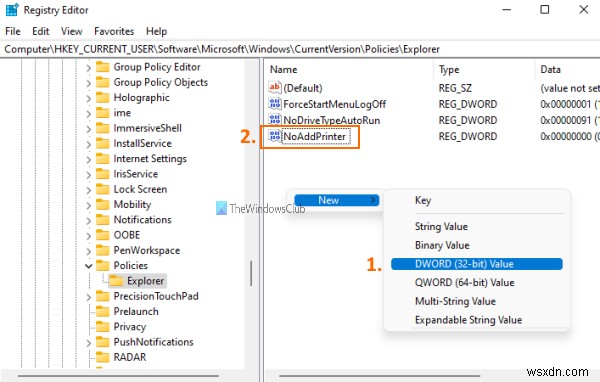Click the InstallService folder icon
The width and height of the screenshot is (600, 382).
[x=103, y=144]
